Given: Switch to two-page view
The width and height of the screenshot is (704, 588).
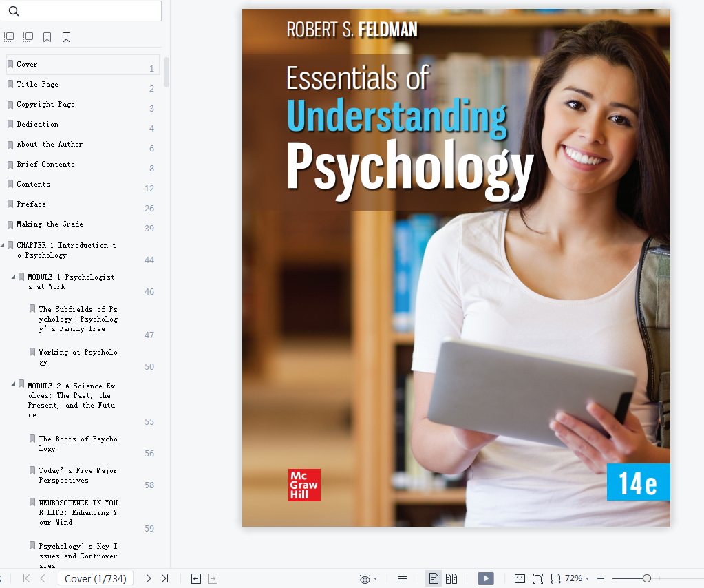Looking at the screenshot, I should click(451, 578).
